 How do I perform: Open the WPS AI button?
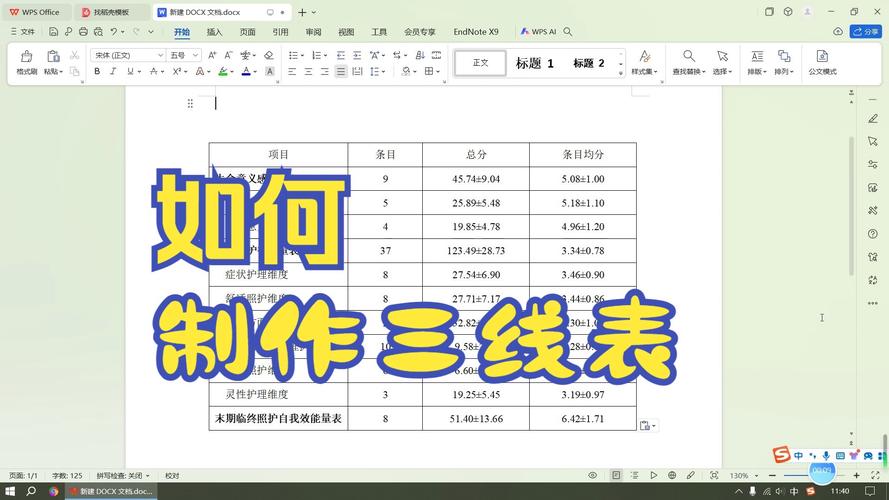(x=537, y=32)
